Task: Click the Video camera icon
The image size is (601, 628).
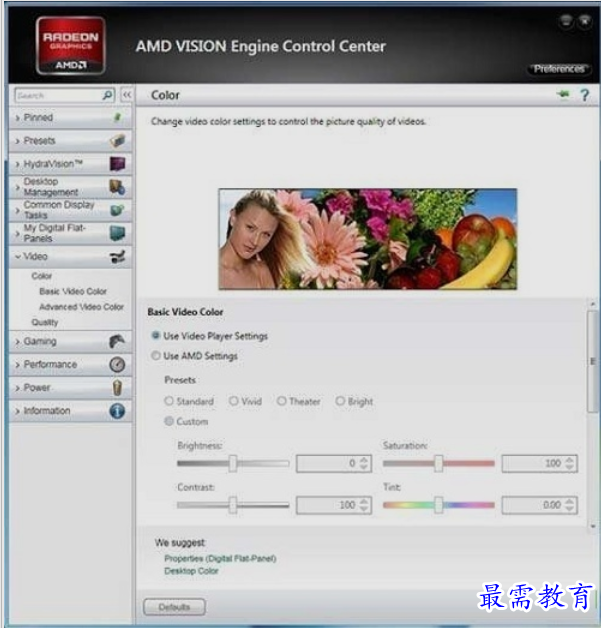Action: [117, 256]
